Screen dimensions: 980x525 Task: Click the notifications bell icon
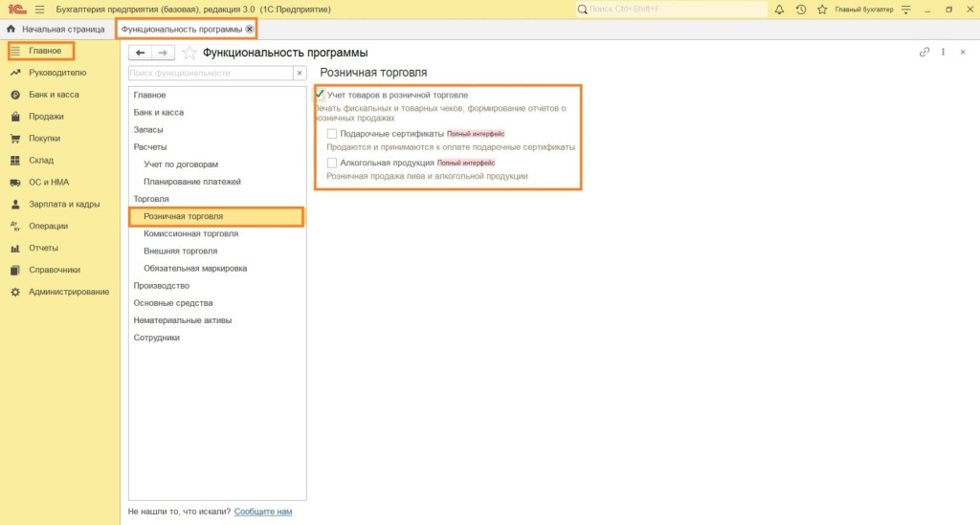pos(779,10)
